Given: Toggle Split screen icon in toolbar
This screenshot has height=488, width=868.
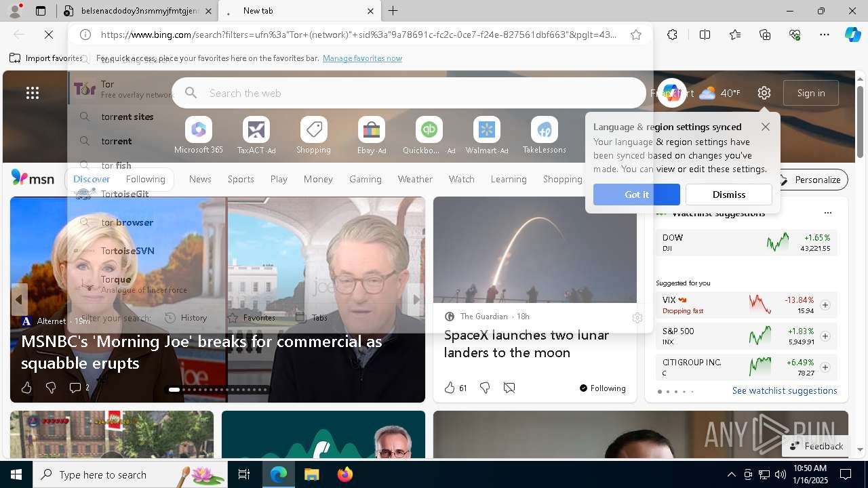Looking at the screenshot, I should (x=705, y=35).
